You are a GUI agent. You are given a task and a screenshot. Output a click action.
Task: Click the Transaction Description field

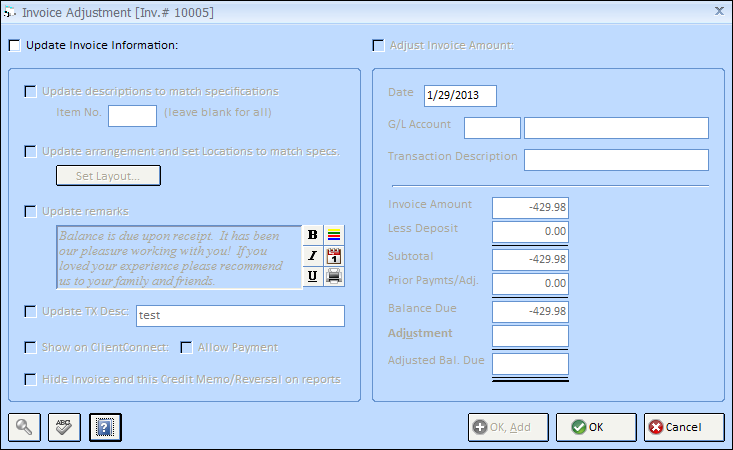[x=616, y=160]
